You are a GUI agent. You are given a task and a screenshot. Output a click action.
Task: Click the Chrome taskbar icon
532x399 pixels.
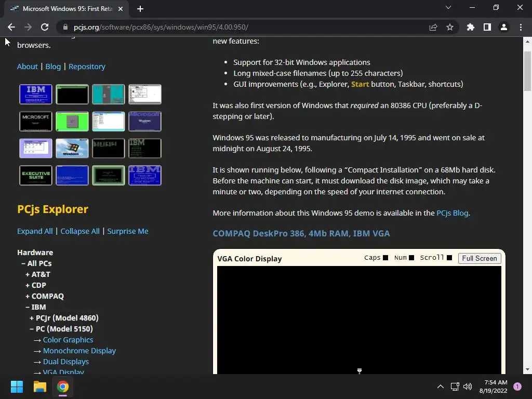pyautogui.click(x=63, y=387)
